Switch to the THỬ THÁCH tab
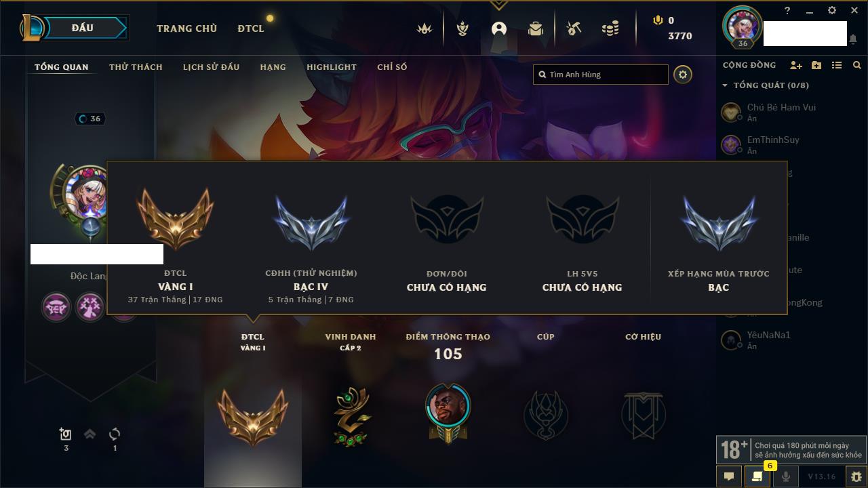The image size is (868, 488). click(136, 67)
